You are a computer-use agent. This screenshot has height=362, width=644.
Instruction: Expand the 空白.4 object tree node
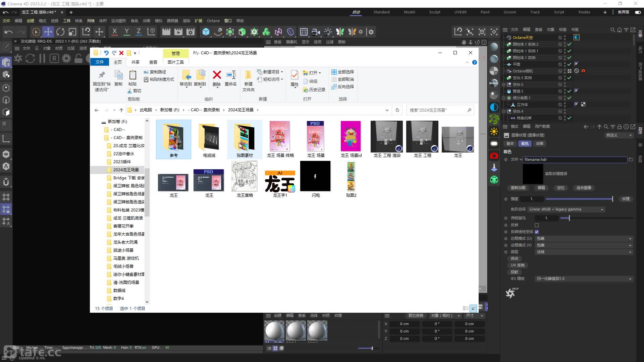504,111
